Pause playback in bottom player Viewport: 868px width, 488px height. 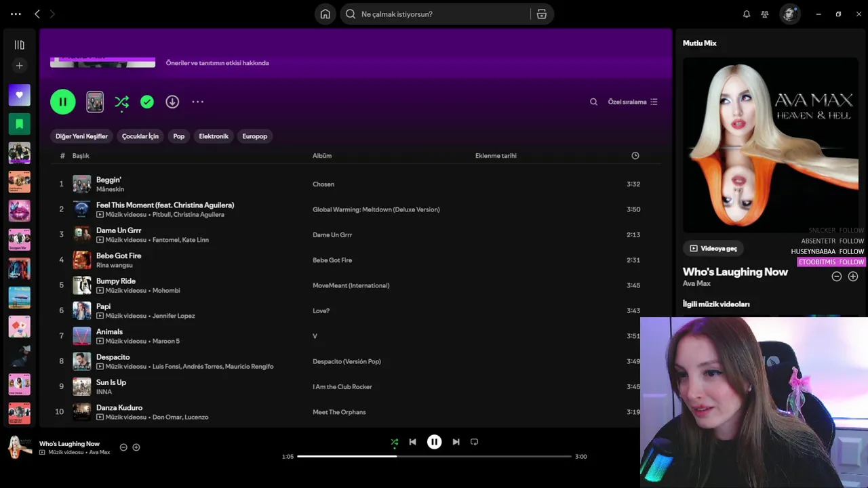pyautogui.click(x=434, y=442)
